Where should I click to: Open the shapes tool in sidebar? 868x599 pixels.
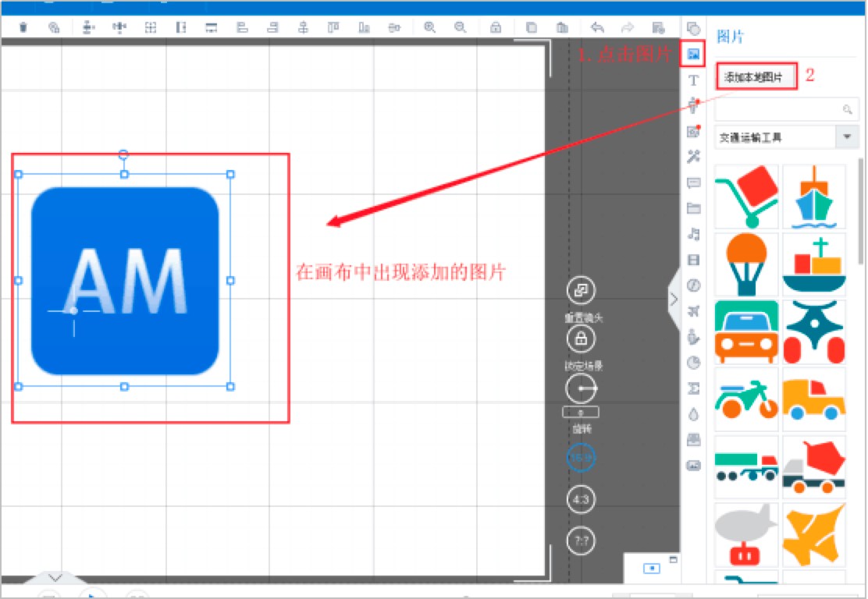(693, 28)
